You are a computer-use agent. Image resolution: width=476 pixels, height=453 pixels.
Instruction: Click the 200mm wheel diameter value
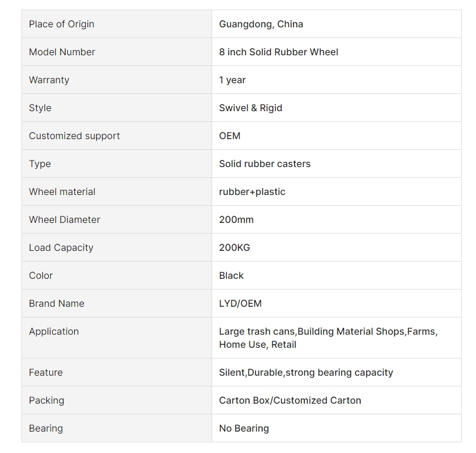click(x=237, y=219)
